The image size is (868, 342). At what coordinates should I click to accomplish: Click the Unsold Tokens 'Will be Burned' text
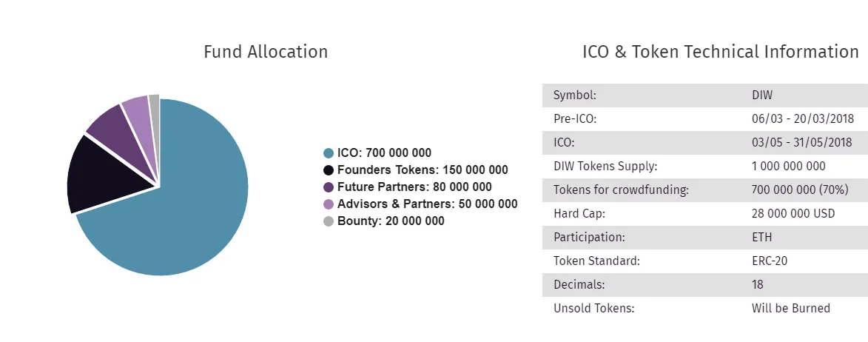click(791, 308)
